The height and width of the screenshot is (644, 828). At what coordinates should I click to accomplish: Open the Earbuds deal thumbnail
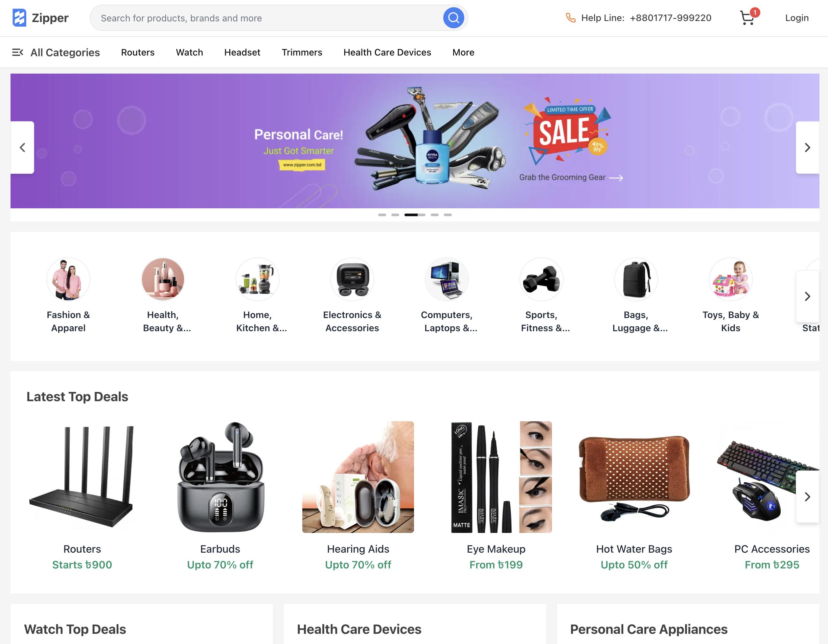point(220,477)
